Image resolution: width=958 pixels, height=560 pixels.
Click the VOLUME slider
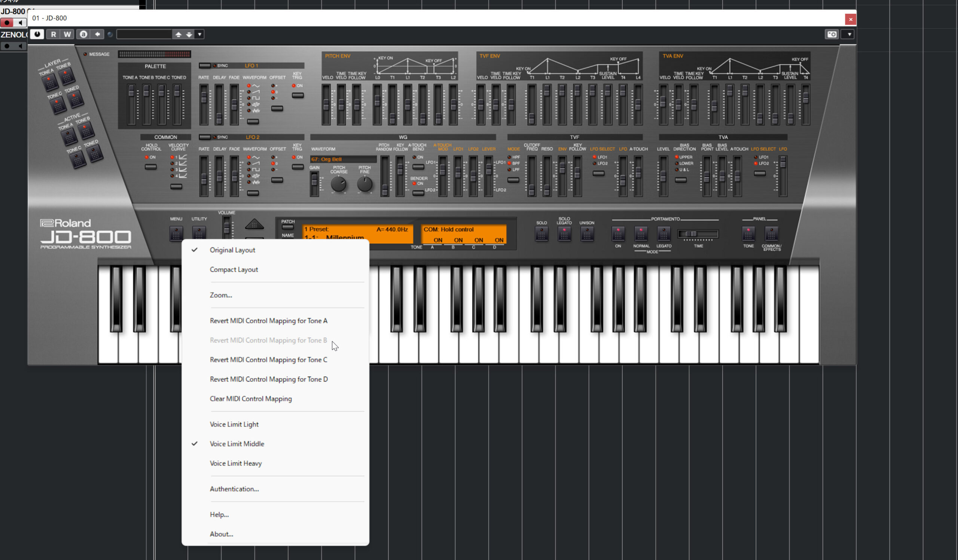(x=226, y=228)
